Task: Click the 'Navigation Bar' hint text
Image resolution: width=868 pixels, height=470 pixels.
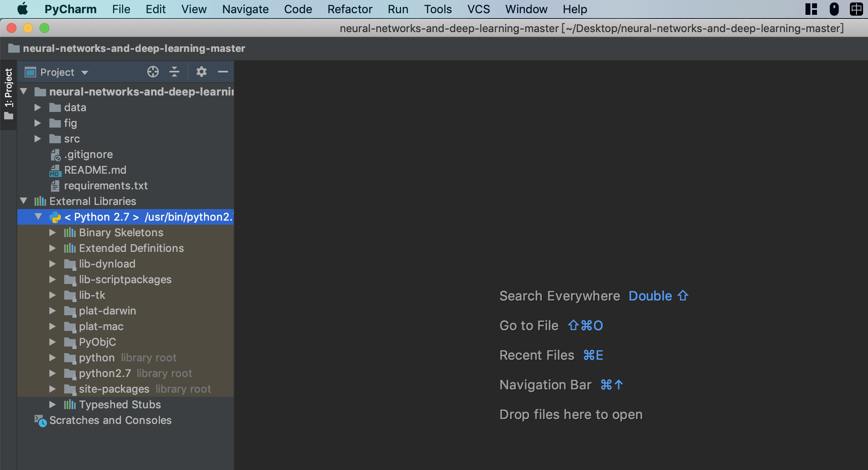Action: coord(545,385)
